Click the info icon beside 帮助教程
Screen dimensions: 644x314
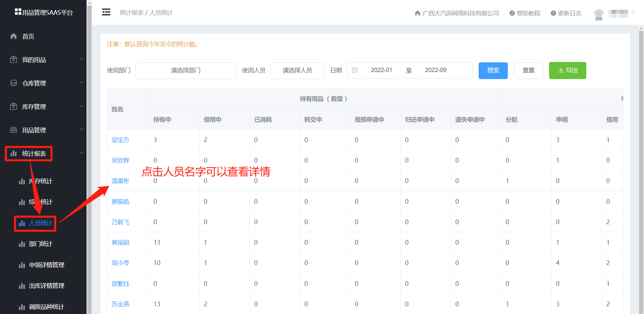click(x=512, y=13)
